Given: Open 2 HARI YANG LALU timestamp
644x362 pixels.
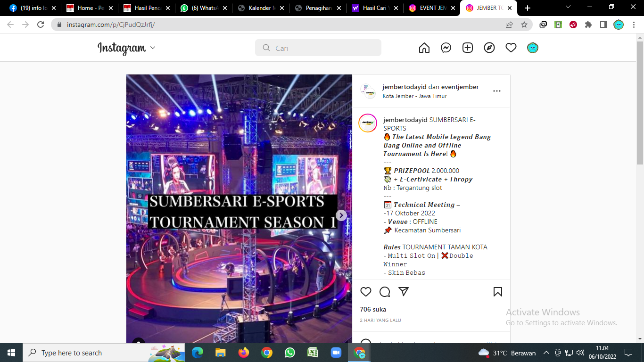Looking at the screenshot, I should tap(380, 321).
